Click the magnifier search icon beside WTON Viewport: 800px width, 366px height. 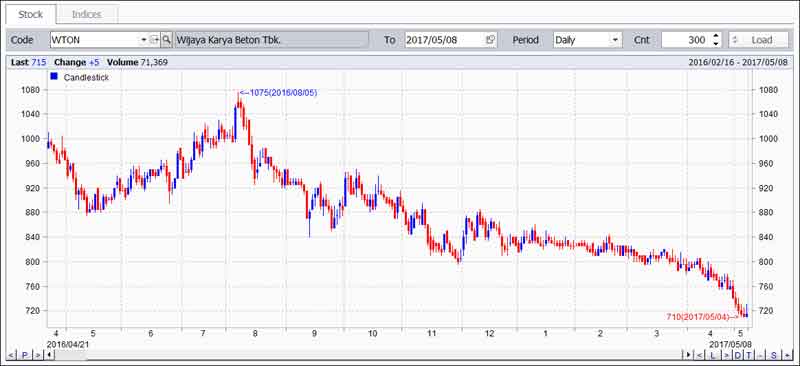(x=166, y=39)
